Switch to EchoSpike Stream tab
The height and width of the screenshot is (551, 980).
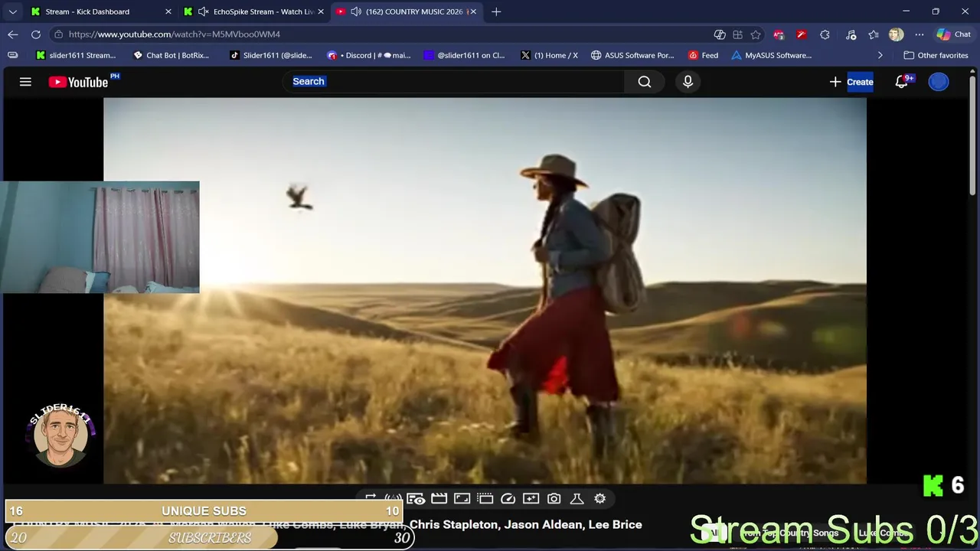coord(254,11)
